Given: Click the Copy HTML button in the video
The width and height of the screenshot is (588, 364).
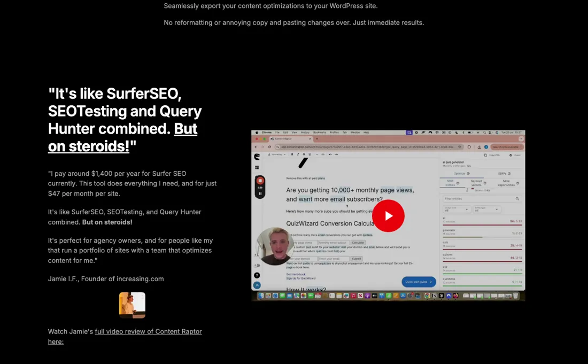Looking at the screenshot, I should click(492, 155).
